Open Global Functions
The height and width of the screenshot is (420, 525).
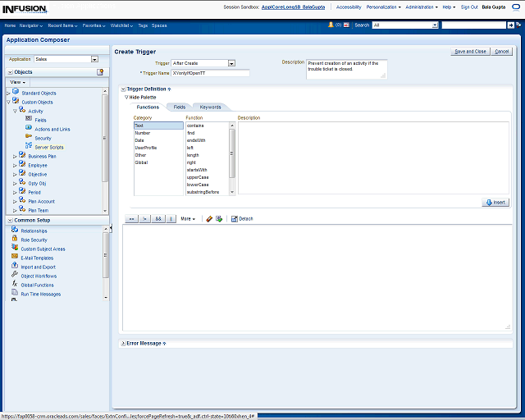[x=37, y=285]
